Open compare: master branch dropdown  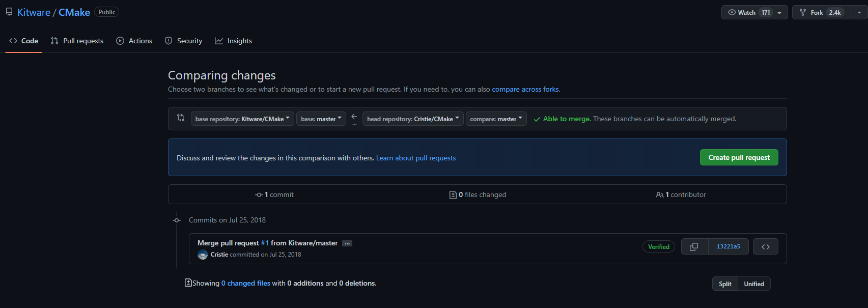coord(496,119)
